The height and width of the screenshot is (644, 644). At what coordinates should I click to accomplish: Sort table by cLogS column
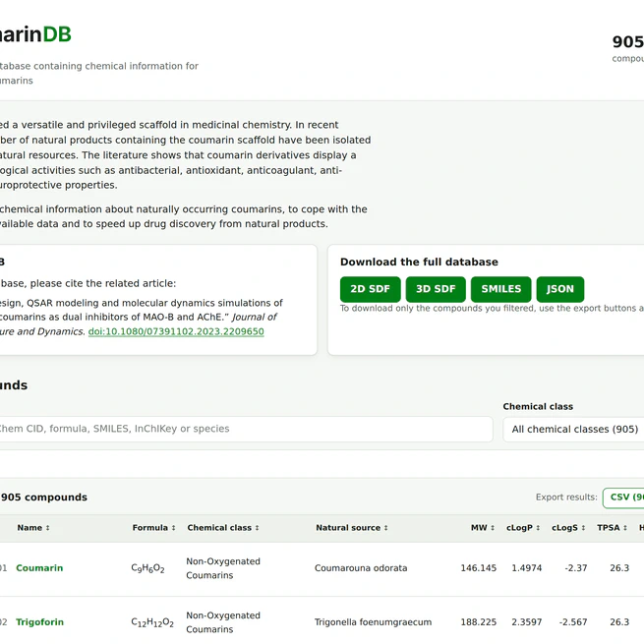[x=568, y=528]
